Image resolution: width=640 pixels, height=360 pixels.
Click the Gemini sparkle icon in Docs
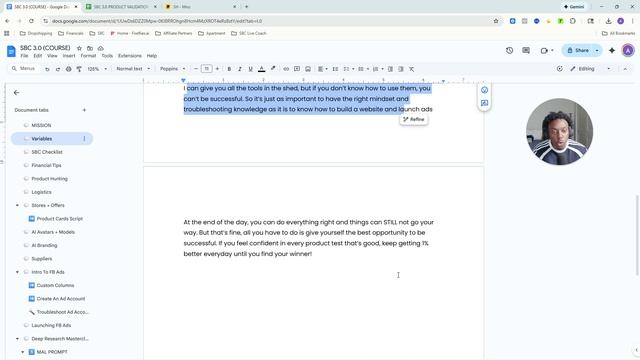click(x=612, y=51)
